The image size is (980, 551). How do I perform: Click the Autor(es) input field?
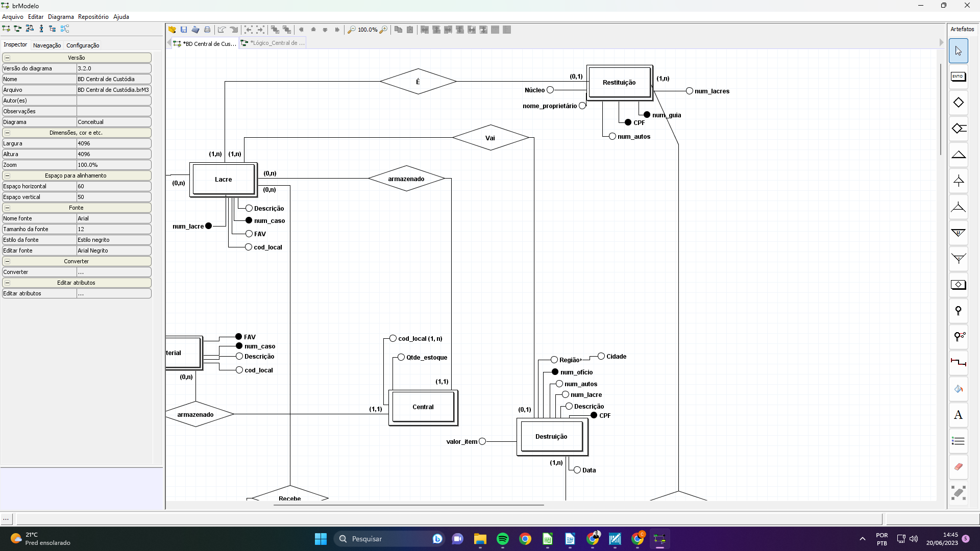[114, 101]
